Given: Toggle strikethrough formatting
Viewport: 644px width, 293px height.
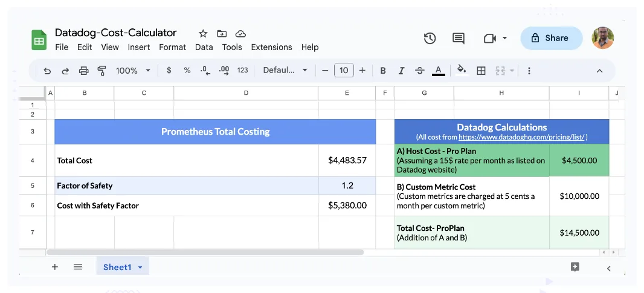Looking at the screenshot, I should [420, 71].
